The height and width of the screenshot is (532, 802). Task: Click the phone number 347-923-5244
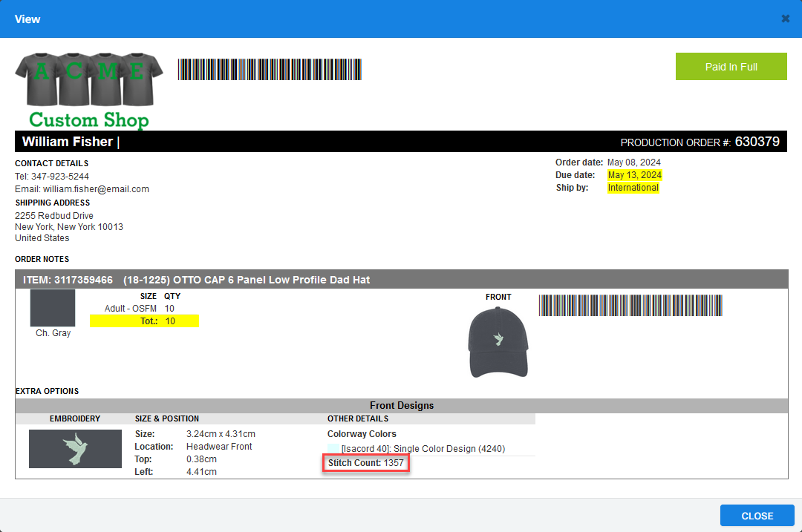point(60,177)
